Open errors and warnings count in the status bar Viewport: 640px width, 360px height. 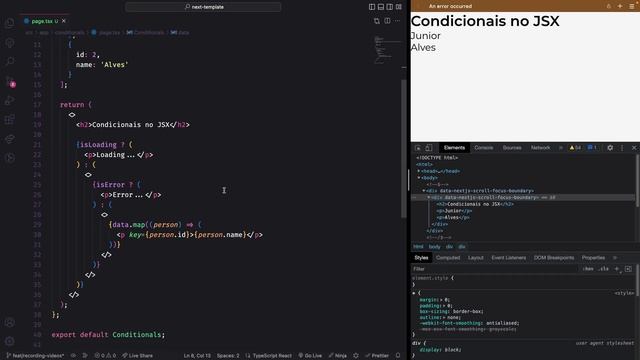coord(105,356)
